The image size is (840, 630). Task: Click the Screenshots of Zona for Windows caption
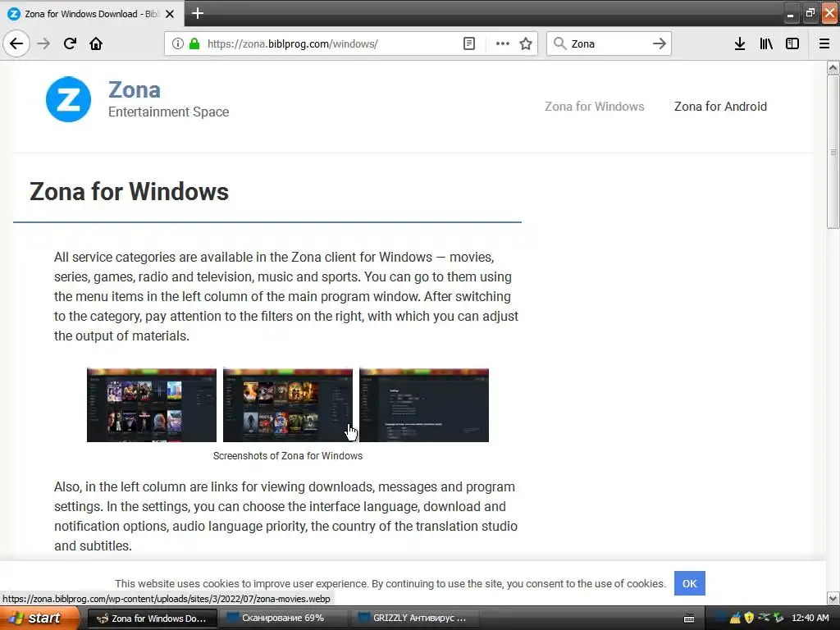point(288,456)
